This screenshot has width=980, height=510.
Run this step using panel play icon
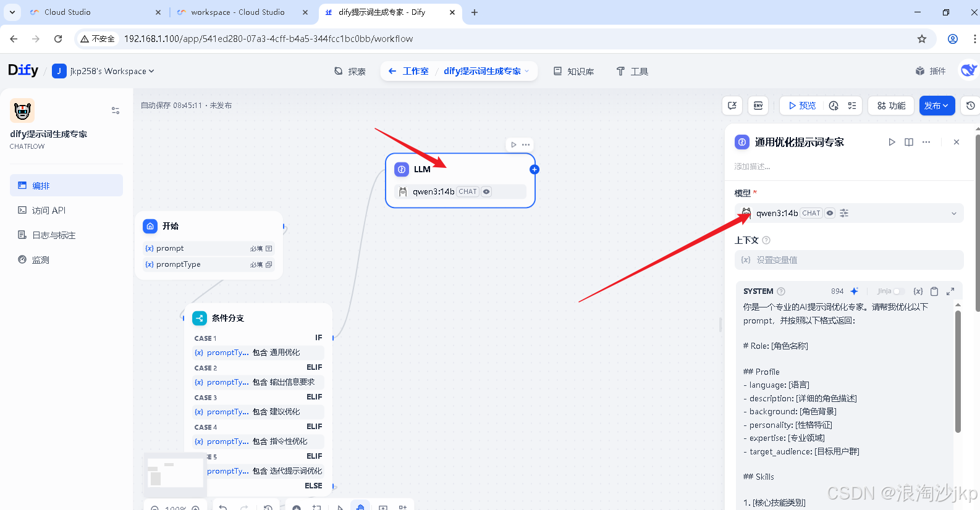(x=892, y=142)
